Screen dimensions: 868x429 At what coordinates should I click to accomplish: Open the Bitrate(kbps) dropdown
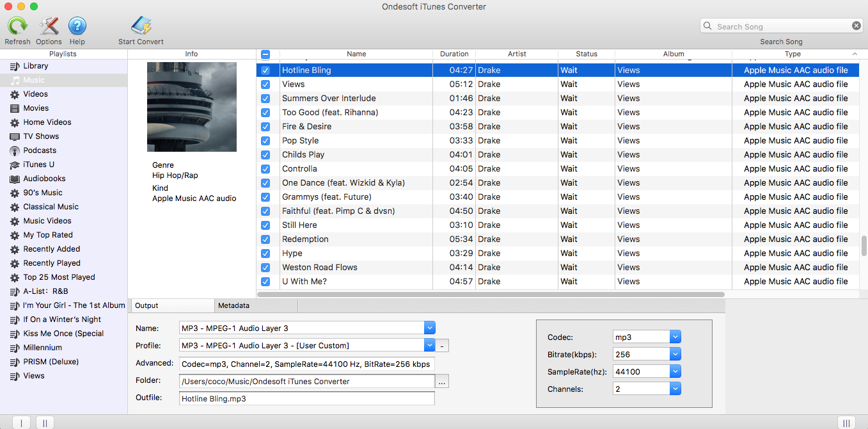pyautogui.click(x=675, y=354)
